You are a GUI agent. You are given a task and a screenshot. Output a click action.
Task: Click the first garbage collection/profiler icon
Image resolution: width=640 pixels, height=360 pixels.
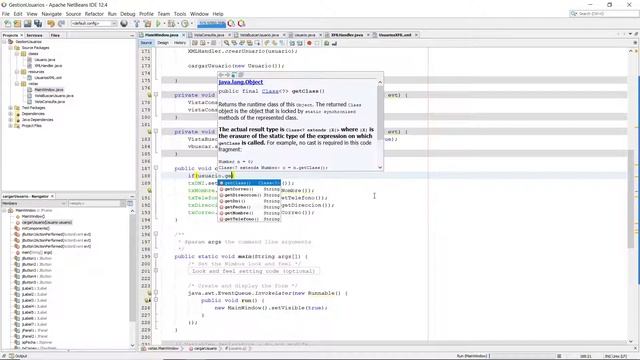tap(231, 24)
